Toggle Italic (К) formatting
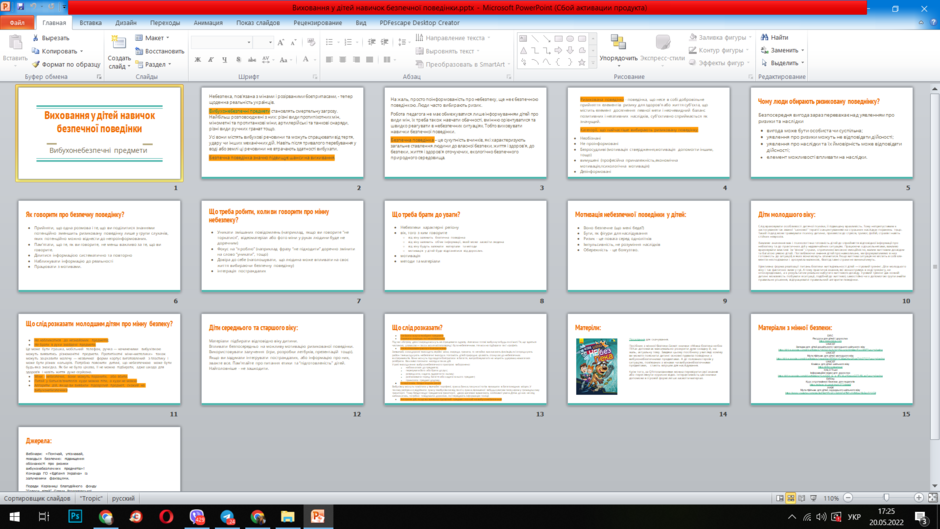 coord(211,60)
